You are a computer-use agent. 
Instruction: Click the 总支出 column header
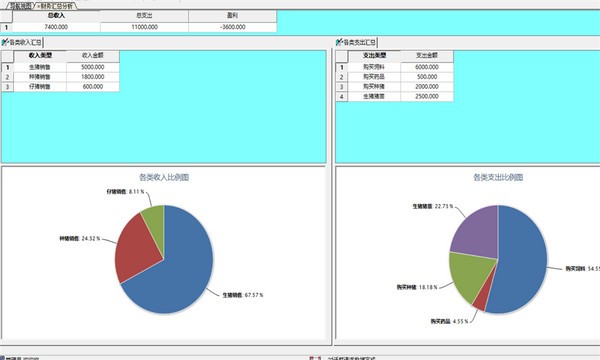(x=144, y=16)
